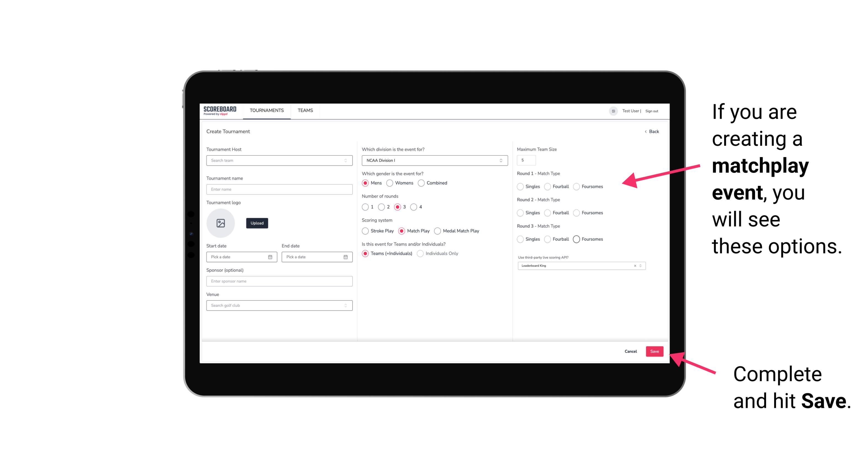Click the Upload button for tournament logo

pos(257,223)
